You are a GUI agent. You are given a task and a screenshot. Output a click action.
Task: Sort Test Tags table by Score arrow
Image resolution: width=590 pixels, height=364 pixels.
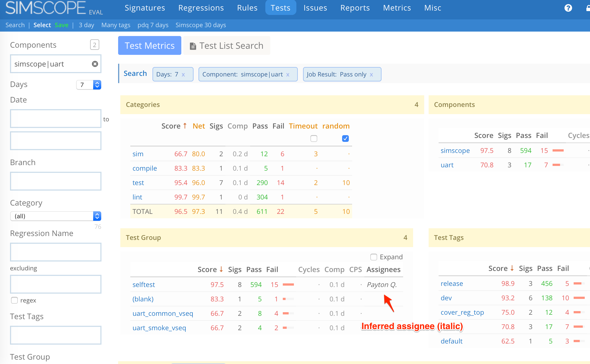[x=512, y=268]
